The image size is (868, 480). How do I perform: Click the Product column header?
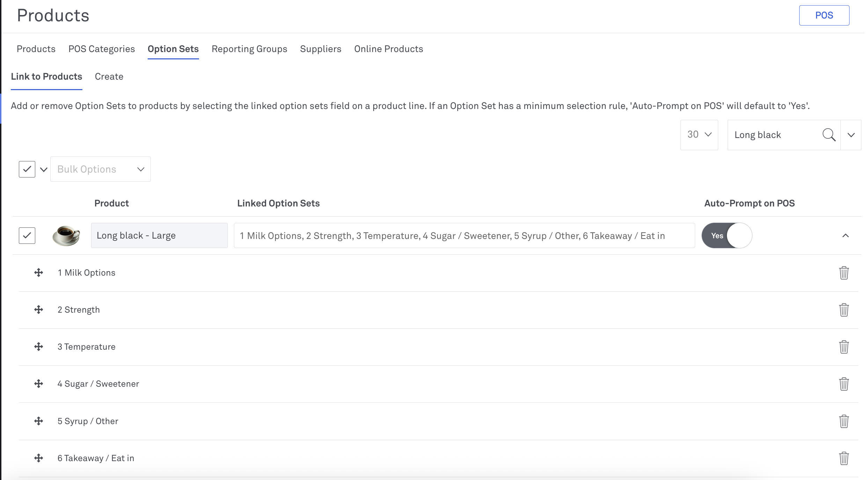(111, 203)
